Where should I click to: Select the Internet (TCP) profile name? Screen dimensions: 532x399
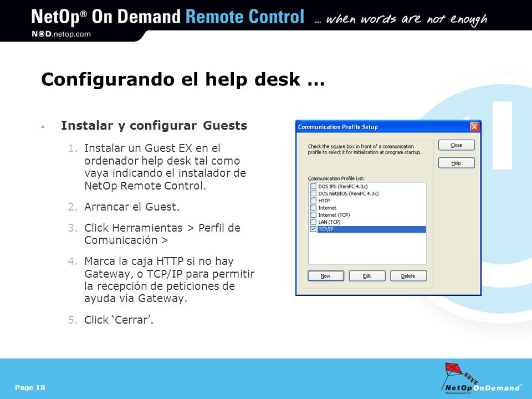tap(334, 215)
